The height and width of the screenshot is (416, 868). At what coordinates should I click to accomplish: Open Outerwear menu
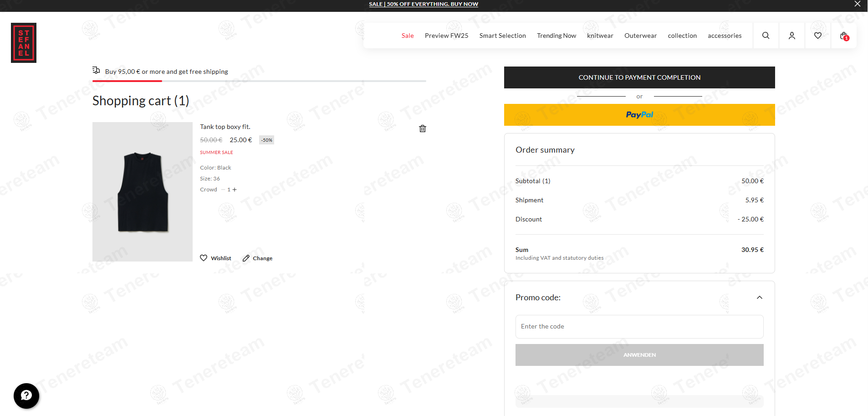(640, 36)
